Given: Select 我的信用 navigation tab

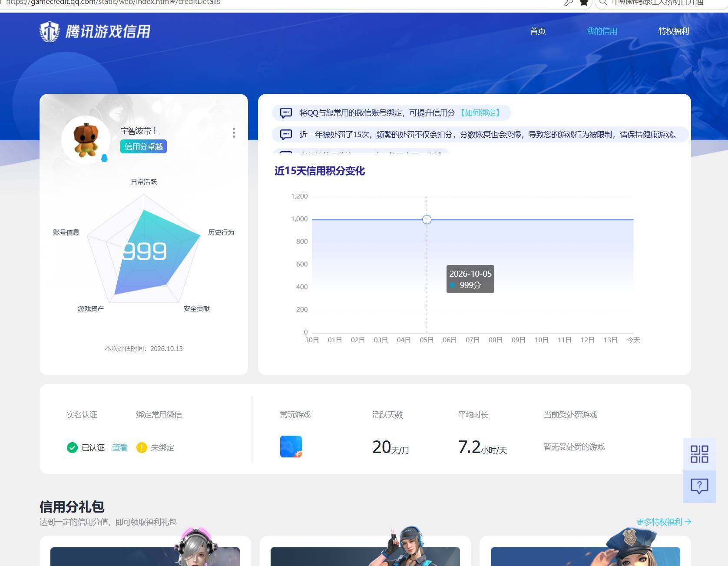Looking at the screenshot, I should click(x=602, y=31).
